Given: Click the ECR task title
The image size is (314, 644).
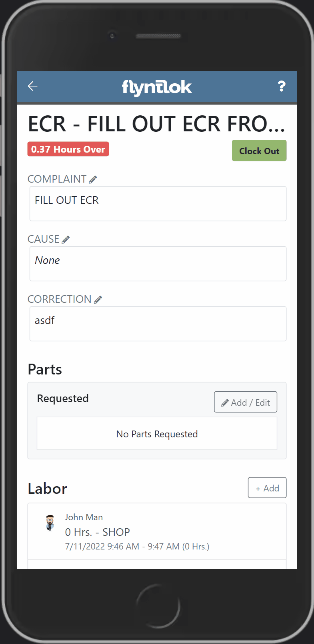Looking at the screenshot, I should (157, 124).
